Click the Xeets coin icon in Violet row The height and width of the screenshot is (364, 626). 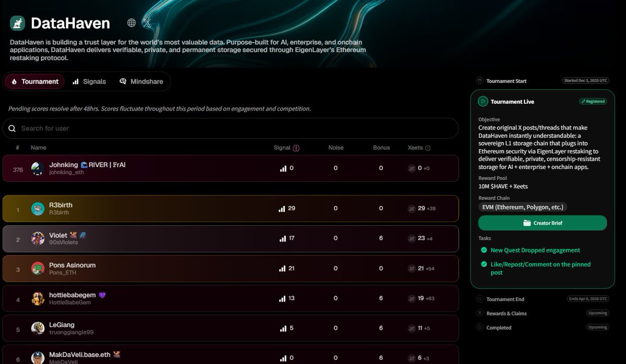[412, 238]
